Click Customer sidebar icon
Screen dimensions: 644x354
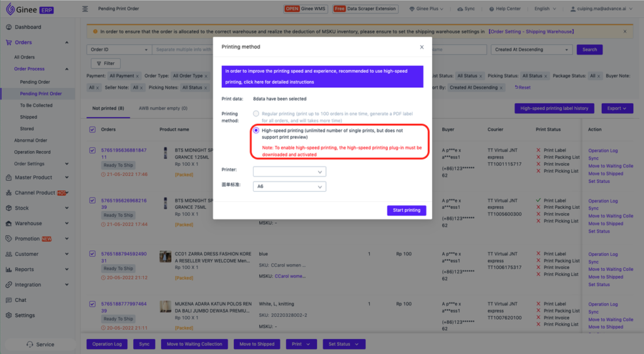(9, 254)
